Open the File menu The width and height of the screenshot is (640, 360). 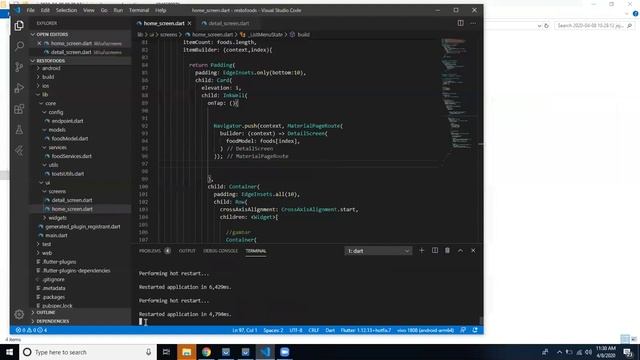[31, 10]
